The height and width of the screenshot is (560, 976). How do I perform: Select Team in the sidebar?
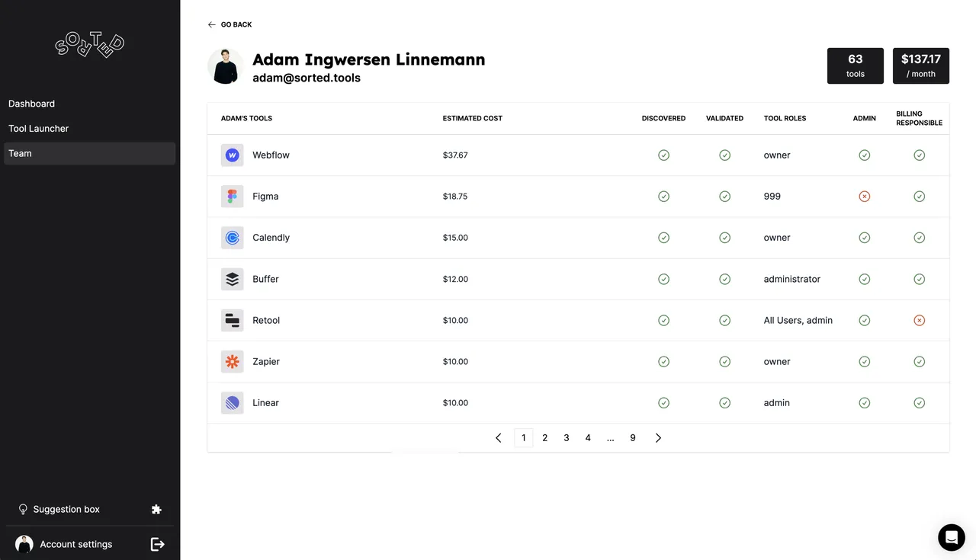(90, 154)
